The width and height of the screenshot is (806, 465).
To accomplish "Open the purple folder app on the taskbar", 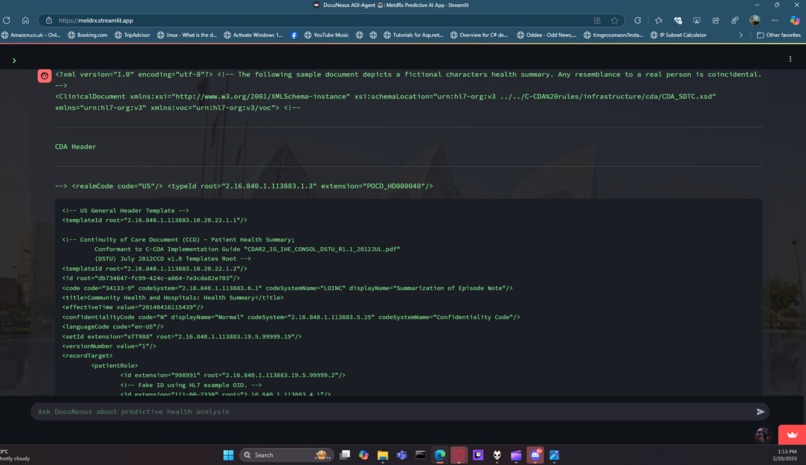I will (516, 455).
